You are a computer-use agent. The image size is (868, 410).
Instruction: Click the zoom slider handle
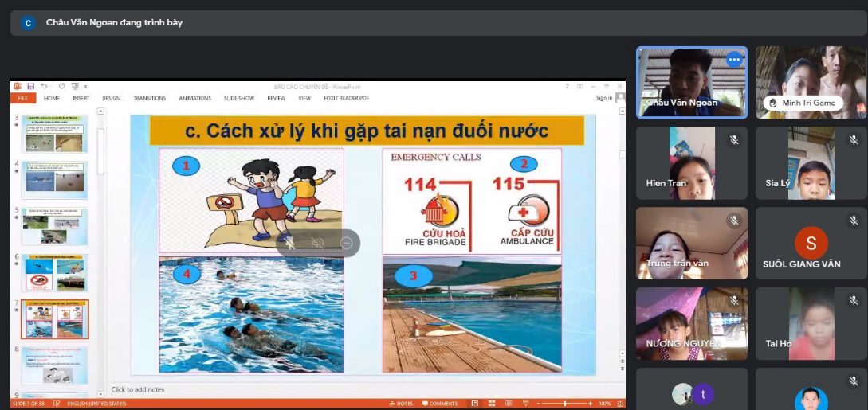tap(564, 404)
